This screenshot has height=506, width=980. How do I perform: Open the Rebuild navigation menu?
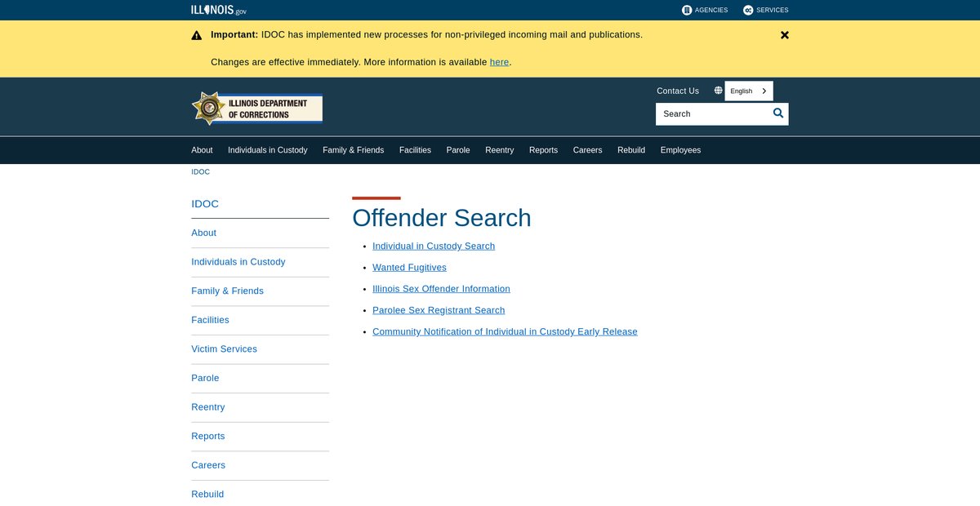click(631, 150)
